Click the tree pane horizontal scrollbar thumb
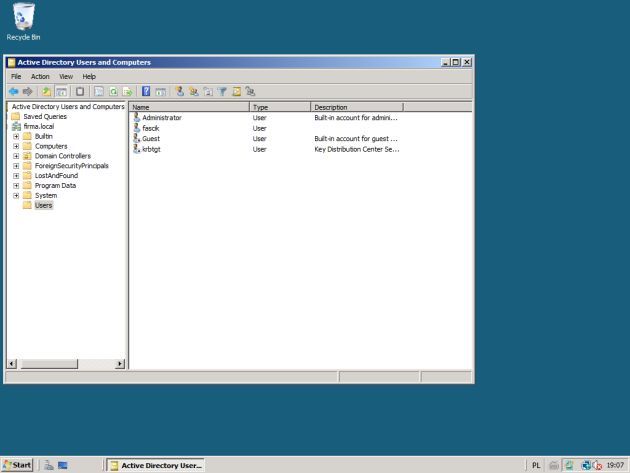The width and height of the screenshot is (630, 473). click(49, 364)
